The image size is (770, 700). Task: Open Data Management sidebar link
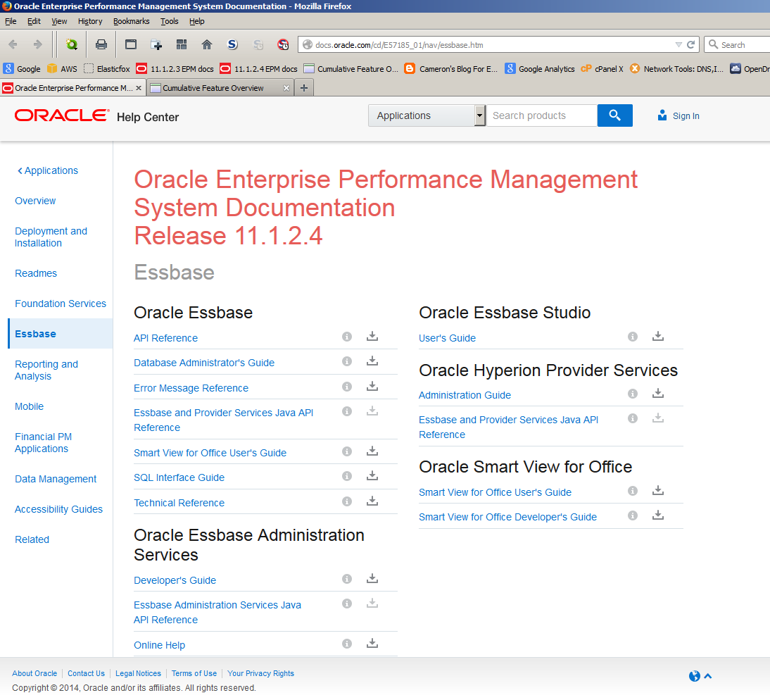pos(56,479)
